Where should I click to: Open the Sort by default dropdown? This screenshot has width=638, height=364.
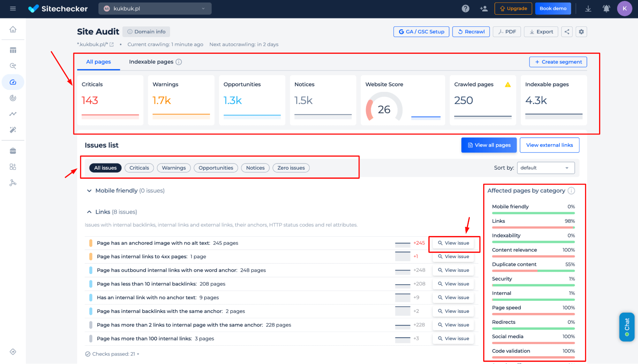[545, 167]
